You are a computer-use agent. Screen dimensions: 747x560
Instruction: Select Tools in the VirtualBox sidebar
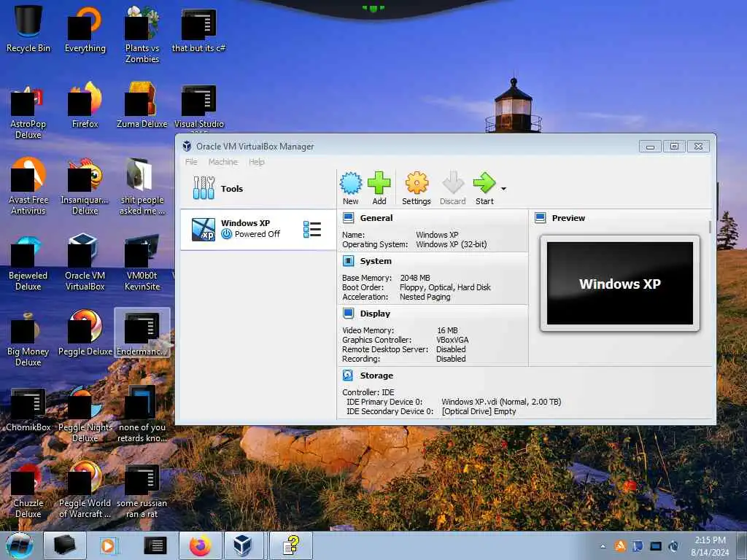[258, 189]
